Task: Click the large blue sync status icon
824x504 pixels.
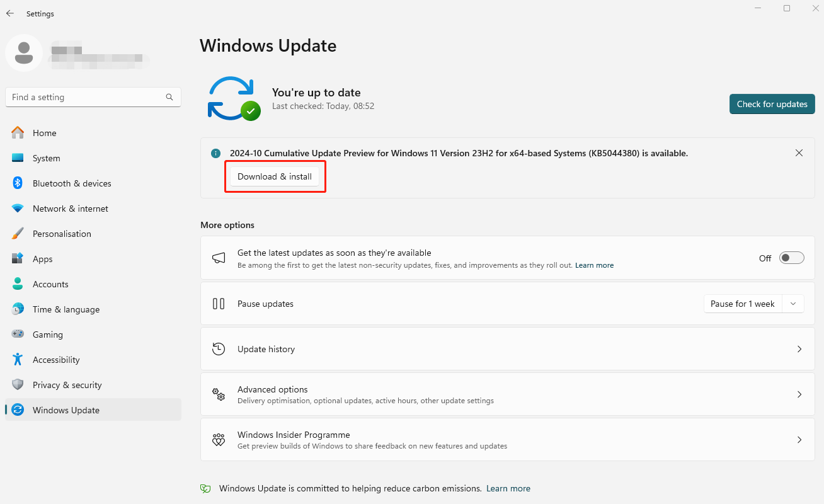Action: [234, 98]
